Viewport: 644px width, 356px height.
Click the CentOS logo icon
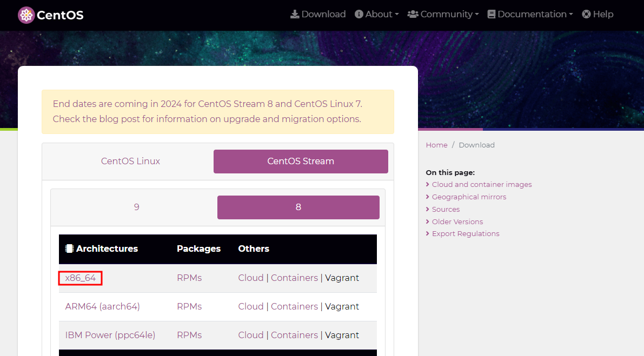(26, 15)
